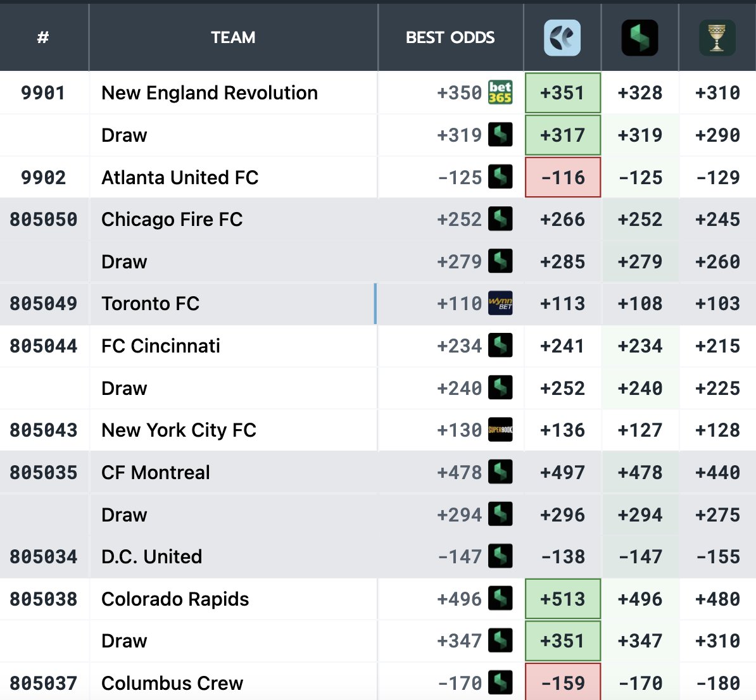Click rotation number 805035
Image resolution: width=756 pixels, height=700 pixels.
44,472
